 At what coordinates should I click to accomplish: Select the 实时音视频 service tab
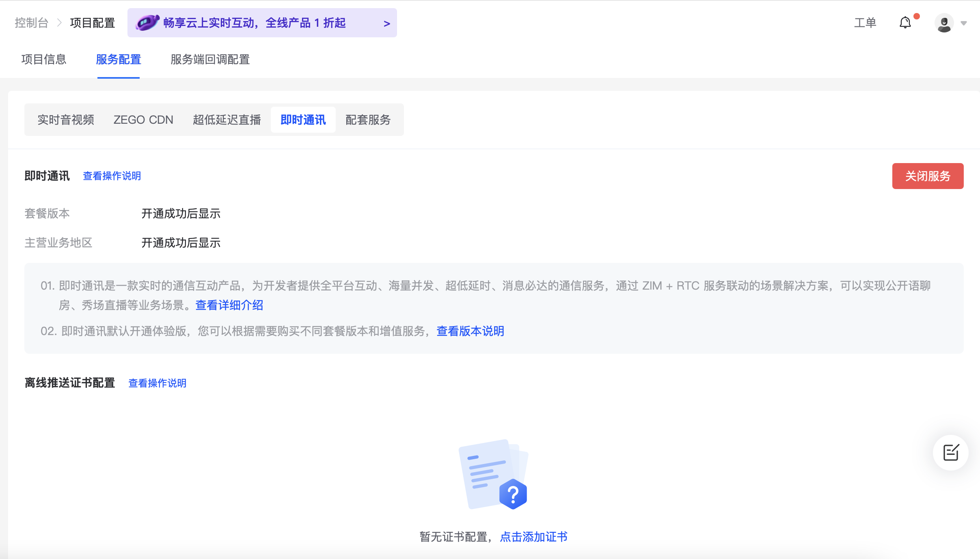point(66,120)
